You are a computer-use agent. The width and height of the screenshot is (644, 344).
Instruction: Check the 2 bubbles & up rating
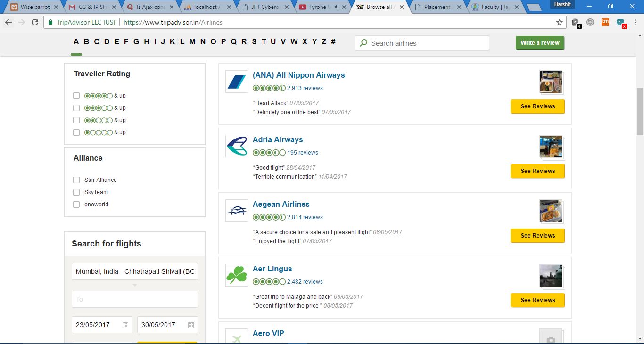coord(76,120)
